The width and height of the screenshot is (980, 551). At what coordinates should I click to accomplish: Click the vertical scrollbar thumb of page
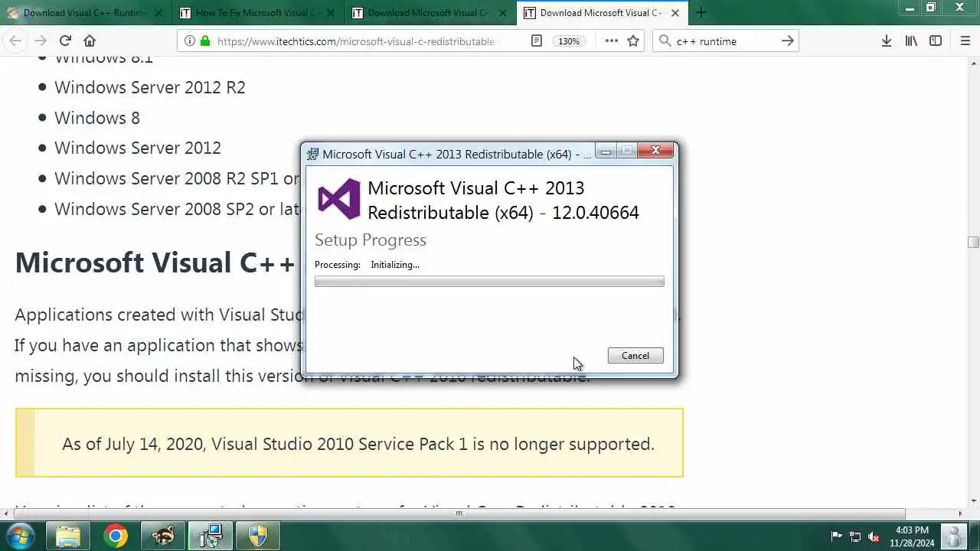tap(973, 243)
